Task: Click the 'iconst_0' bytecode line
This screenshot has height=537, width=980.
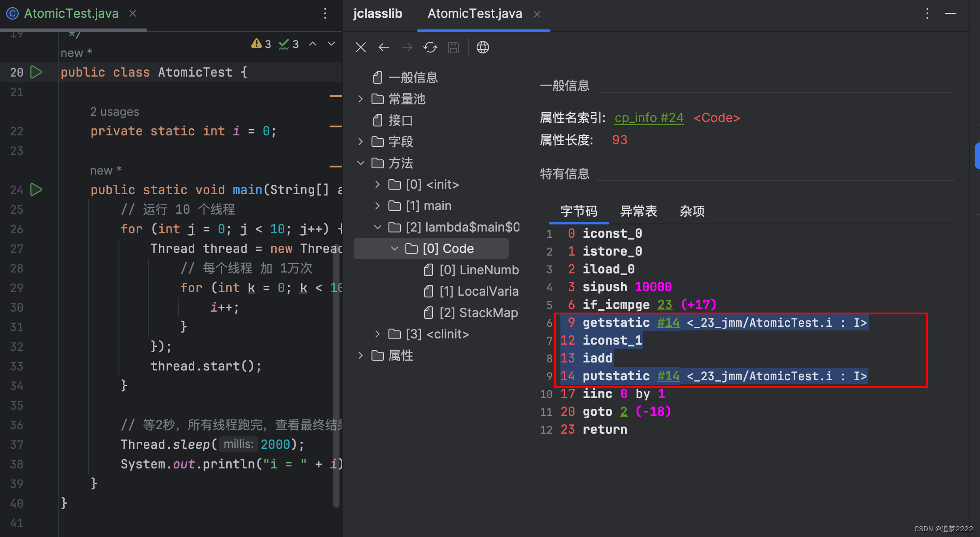Action: (612, 233)
